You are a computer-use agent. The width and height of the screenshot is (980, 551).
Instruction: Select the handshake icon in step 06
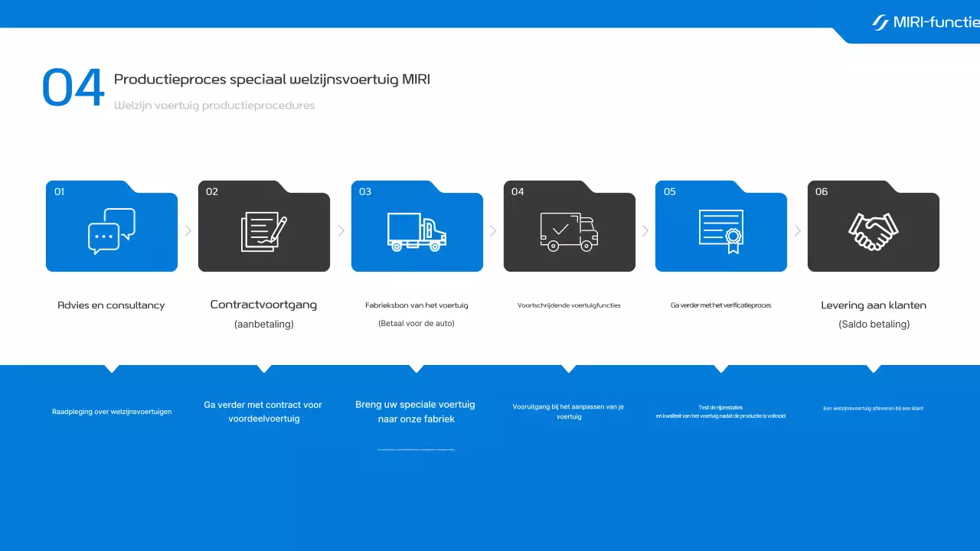(874, 232)
